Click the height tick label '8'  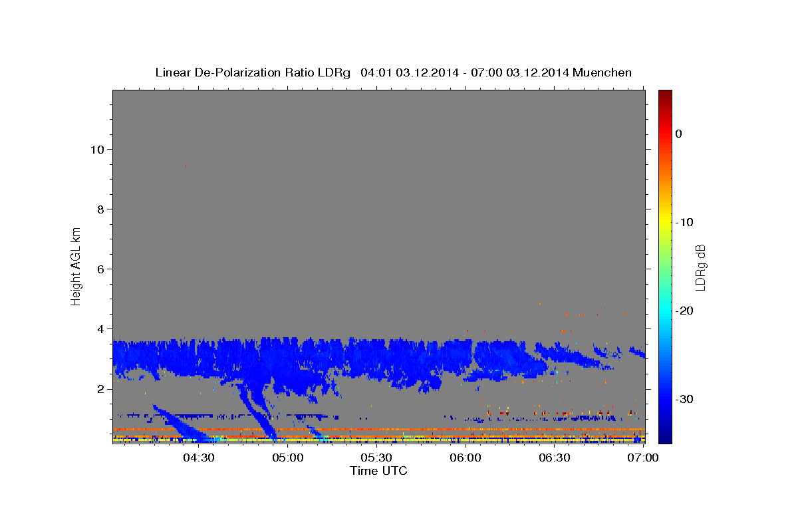coord(100,209)
